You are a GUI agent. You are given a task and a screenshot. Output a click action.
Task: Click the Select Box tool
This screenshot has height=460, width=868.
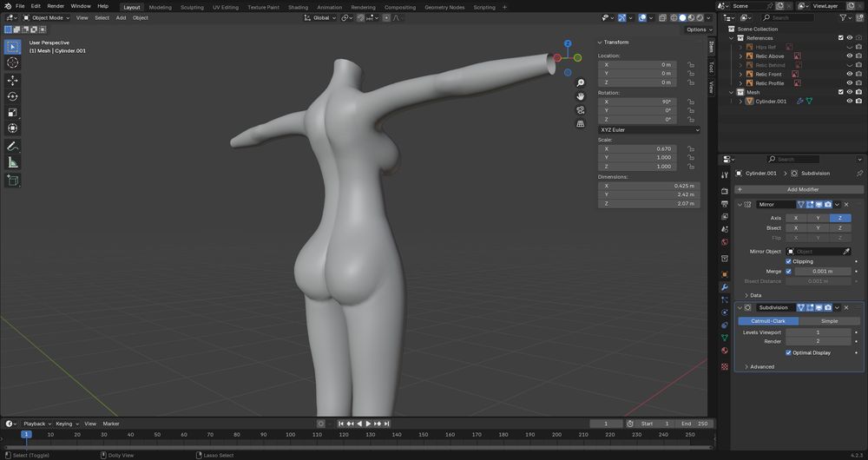click(x=12, y=47)
